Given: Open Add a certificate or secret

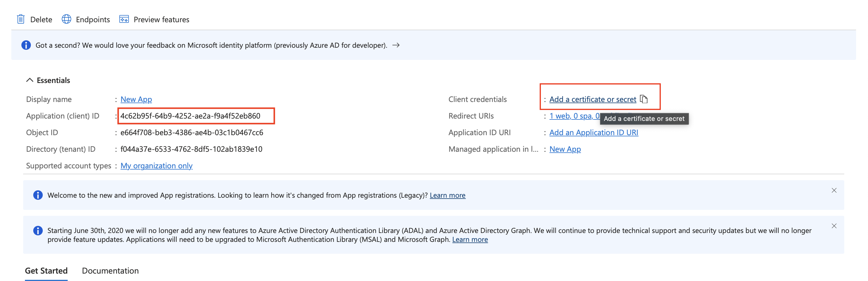Looking at the screenshot, I should [592, 99].
